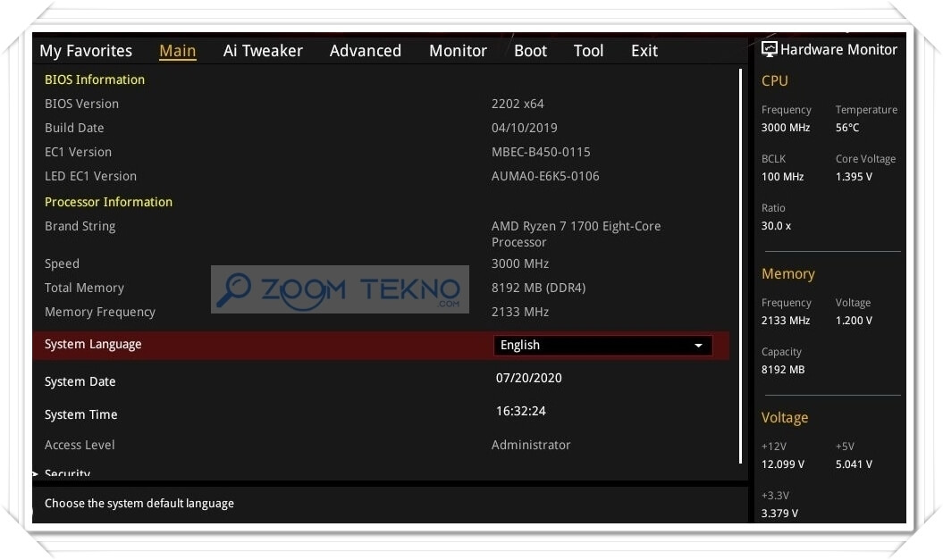Click the Total Memory value 8192 MB (DDR4)
Viewport: 943px width, 560px height.
(x=538, y=288)
